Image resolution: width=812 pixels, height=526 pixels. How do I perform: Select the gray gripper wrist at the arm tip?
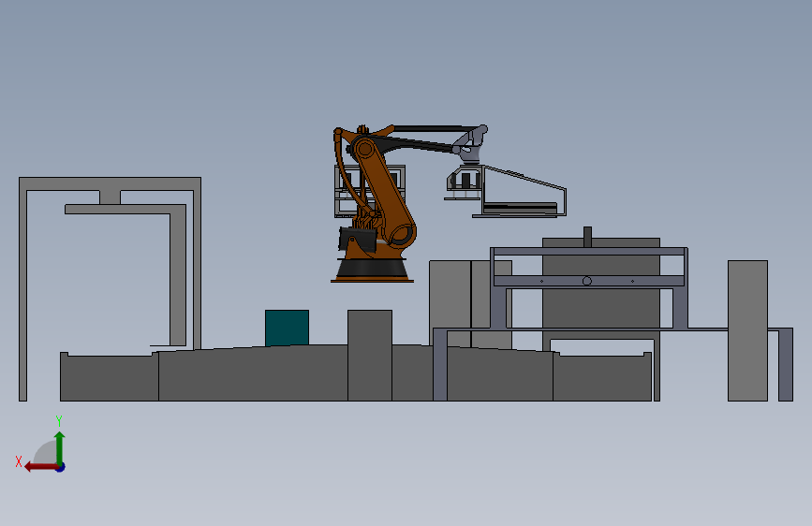pyautogui.click(x=471, y=143)
